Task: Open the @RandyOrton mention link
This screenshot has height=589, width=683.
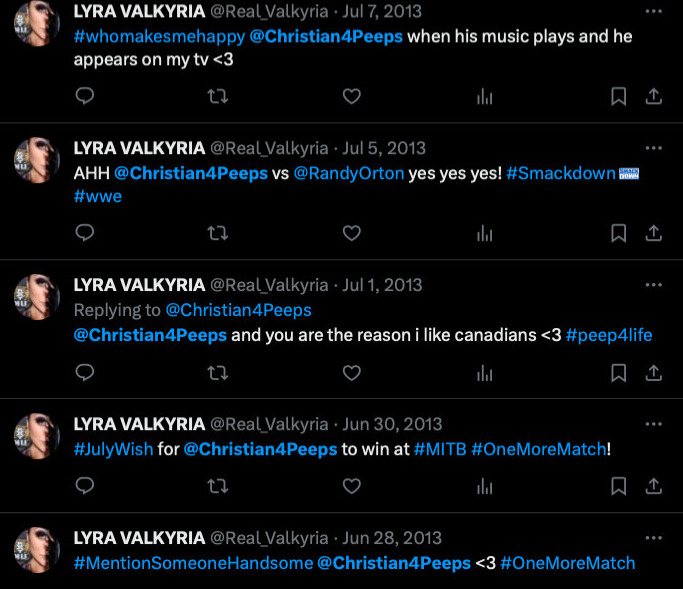Action: click(349, 173)
